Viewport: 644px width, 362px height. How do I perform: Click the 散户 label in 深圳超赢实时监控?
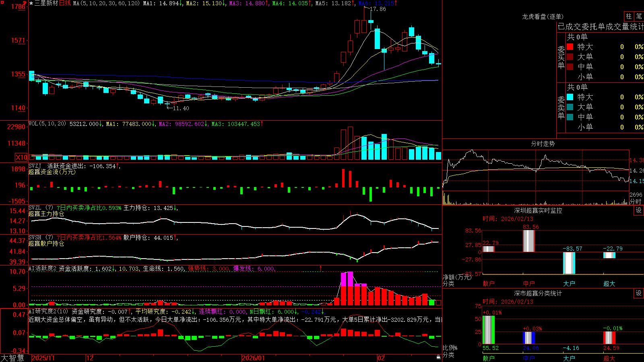click(488, 284)
